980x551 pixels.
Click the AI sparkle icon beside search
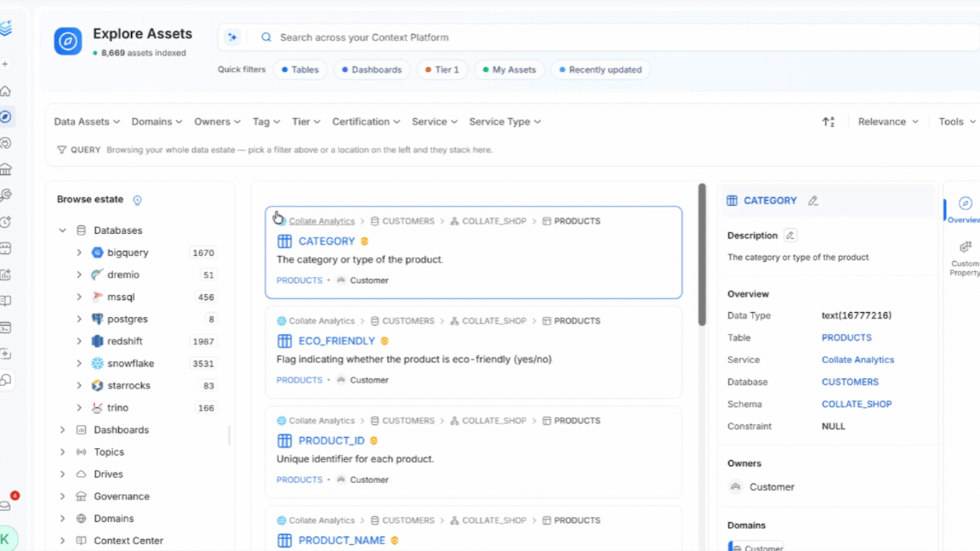232,37
